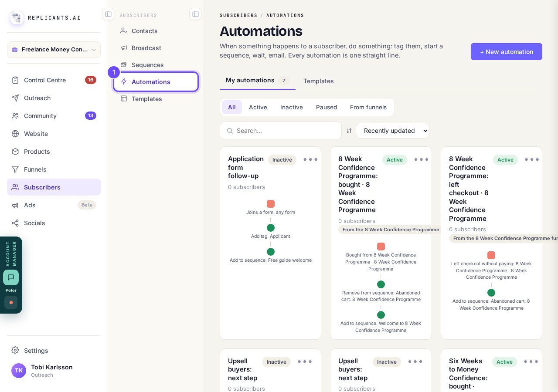The image size is (558, 392).
Task: Click the Website globe icon
Action: (15, 134)
